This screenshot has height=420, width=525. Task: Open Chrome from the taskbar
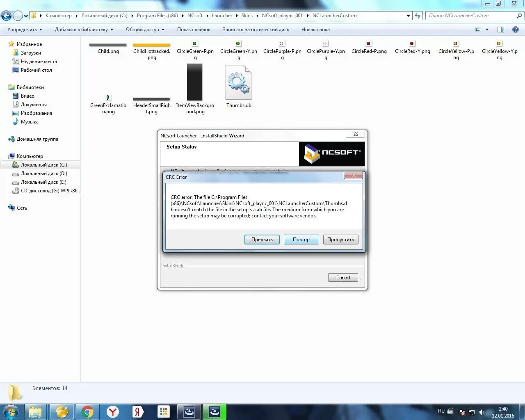87,412
